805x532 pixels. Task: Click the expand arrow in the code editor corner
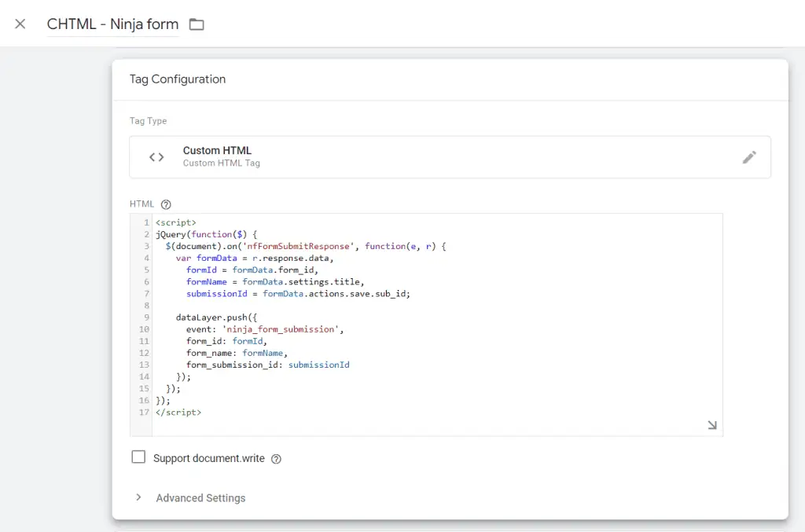711,424
